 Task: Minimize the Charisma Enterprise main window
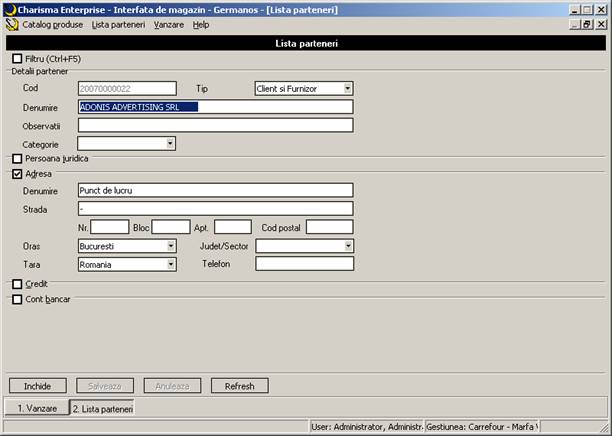tap(574, 10)
